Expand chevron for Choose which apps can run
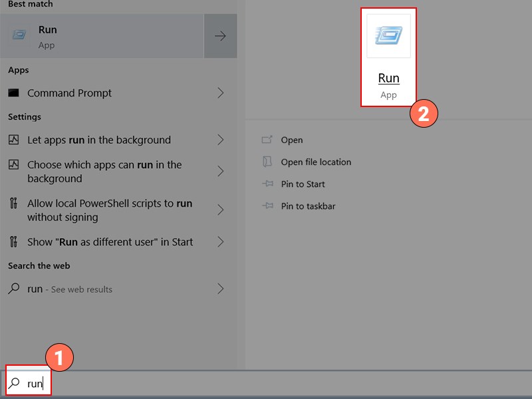Screen dimensions: 532x399 coord(221,172)
